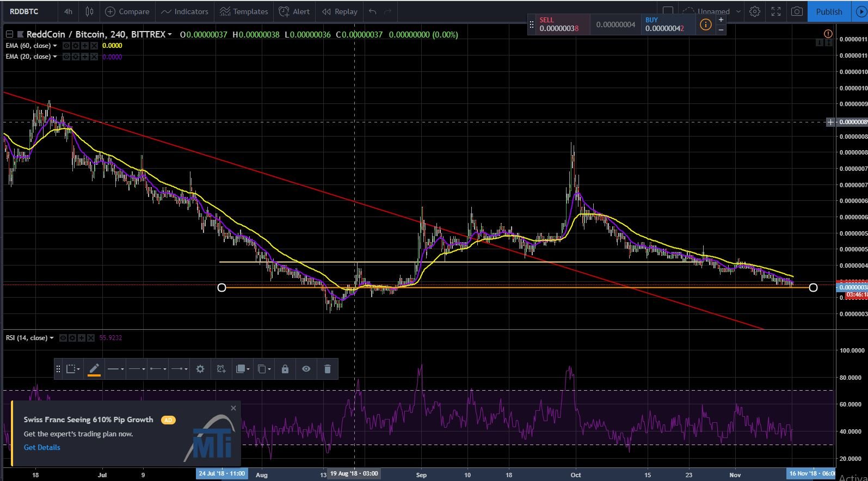Open the Unnamed layout name
The width and height of the screenshot is (868, 481).
[713, 11]
